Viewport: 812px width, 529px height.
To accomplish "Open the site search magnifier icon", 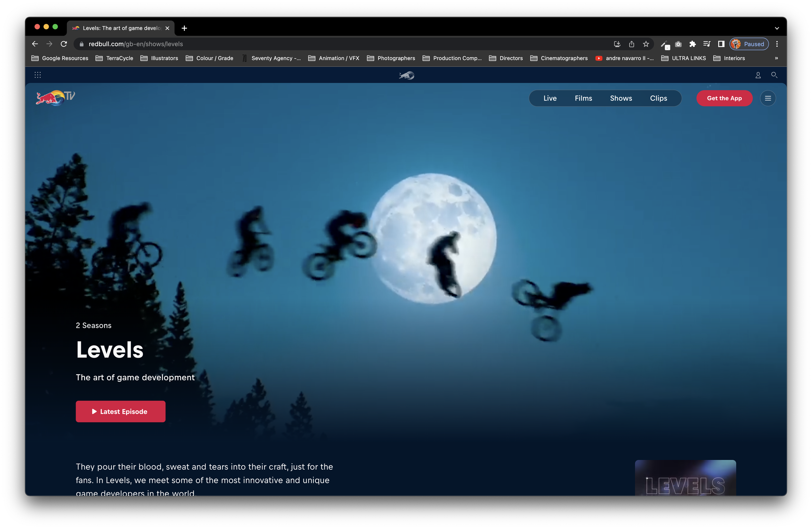I will [774, 75].
